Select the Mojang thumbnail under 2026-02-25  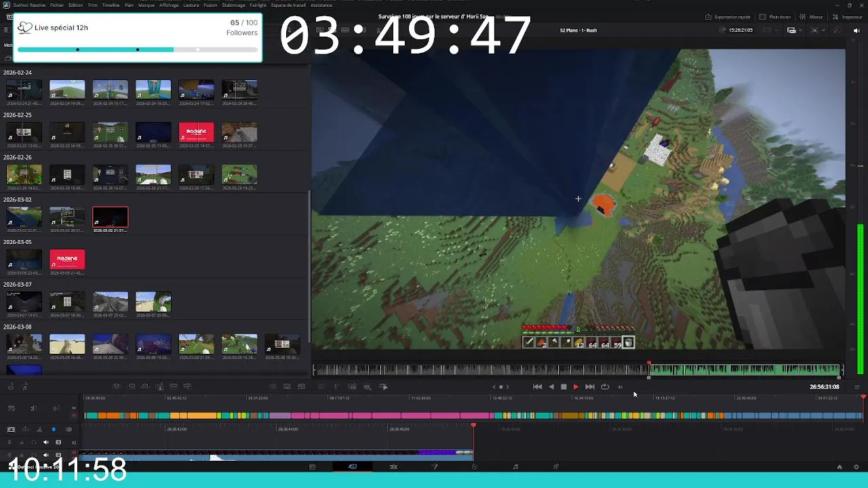pyautogui.click(x=196, y=132)
